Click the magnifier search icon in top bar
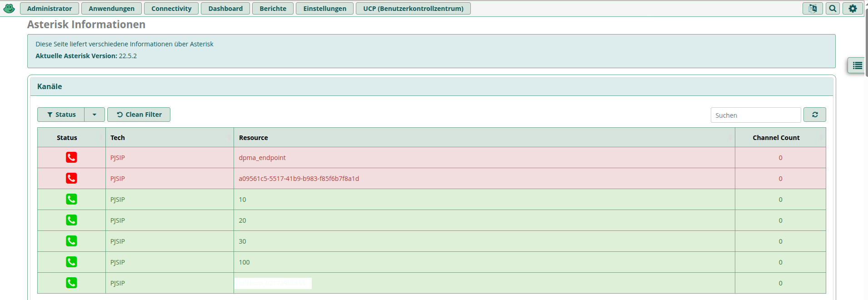The height and width of the screenshot is (300, 868). pos(833,9)
